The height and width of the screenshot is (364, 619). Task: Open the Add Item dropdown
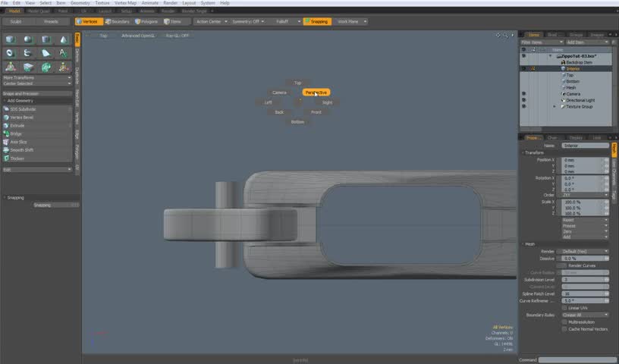[587, 42]
